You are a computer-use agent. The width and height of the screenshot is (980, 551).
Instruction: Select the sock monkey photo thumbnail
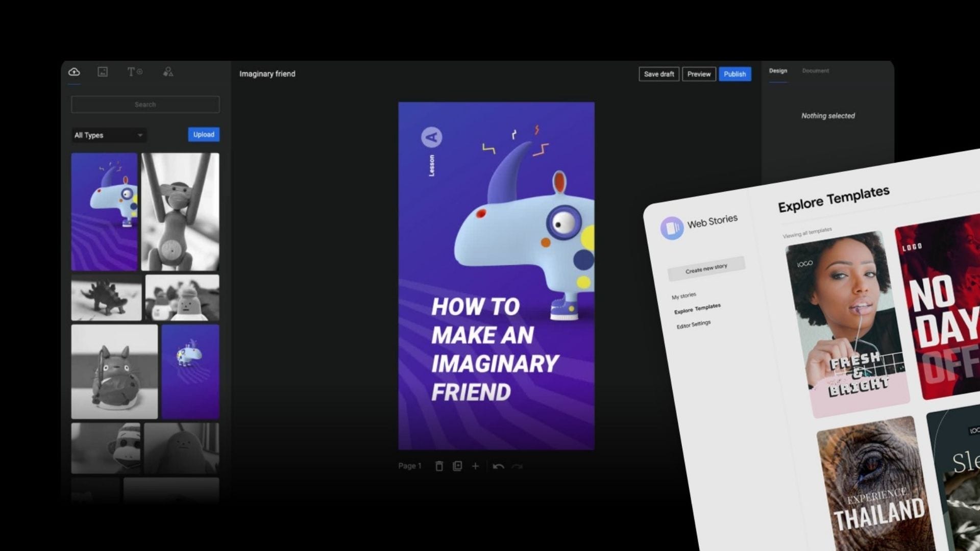click(106, 448)
